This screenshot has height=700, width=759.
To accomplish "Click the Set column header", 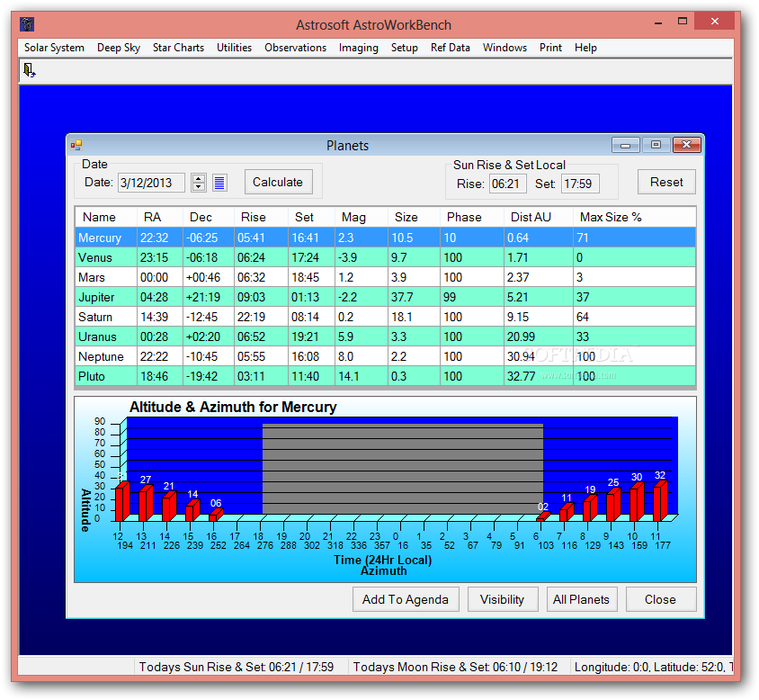I will coord(311,217).
